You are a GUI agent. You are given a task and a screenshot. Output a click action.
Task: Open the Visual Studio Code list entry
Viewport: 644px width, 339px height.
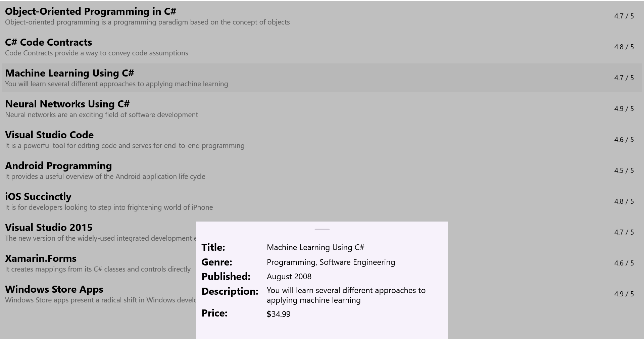pos(49,135)
